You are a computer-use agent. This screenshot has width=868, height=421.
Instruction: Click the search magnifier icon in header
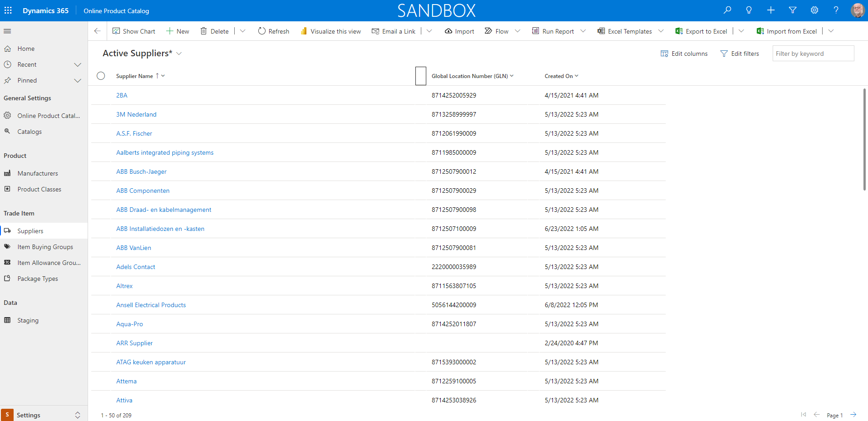[x=727, y=10]
